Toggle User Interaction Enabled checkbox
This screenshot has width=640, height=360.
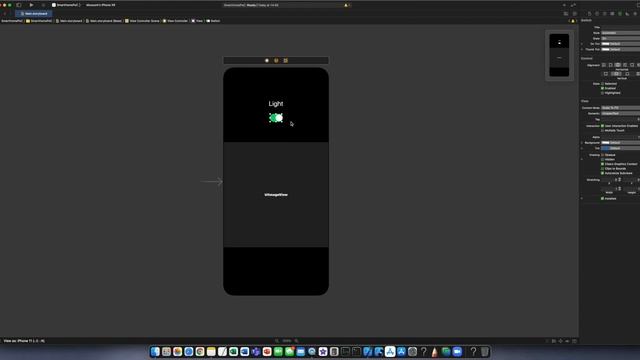[602, 126]
